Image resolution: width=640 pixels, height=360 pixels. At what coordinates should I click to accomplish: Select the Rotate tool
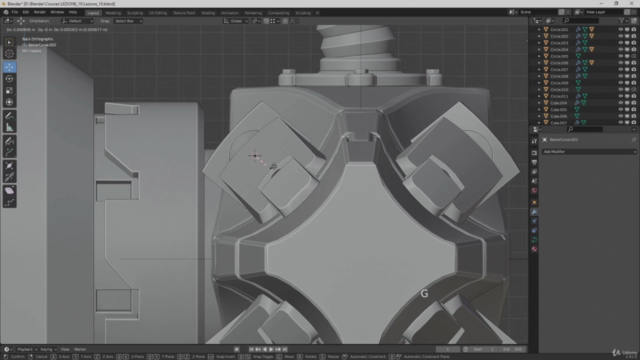pos(9,79)
